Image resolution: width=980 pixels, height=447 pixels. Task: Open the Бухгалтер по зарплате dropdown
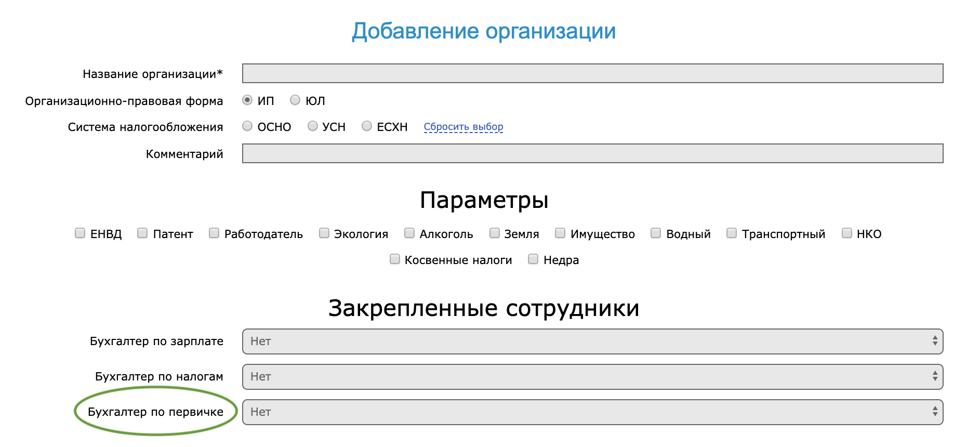click(592, 341)
